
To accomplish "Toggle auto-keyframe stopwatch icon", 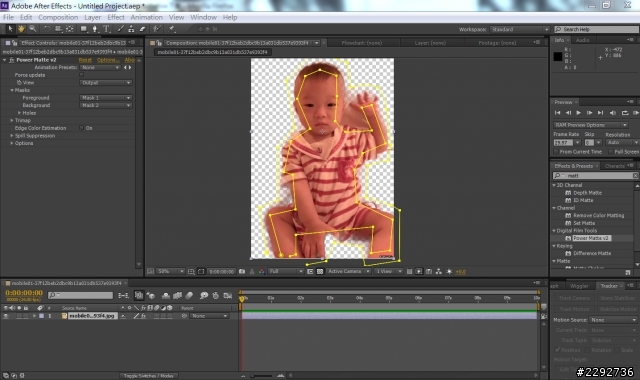I will pyautogui.click(x=216, y=295).
